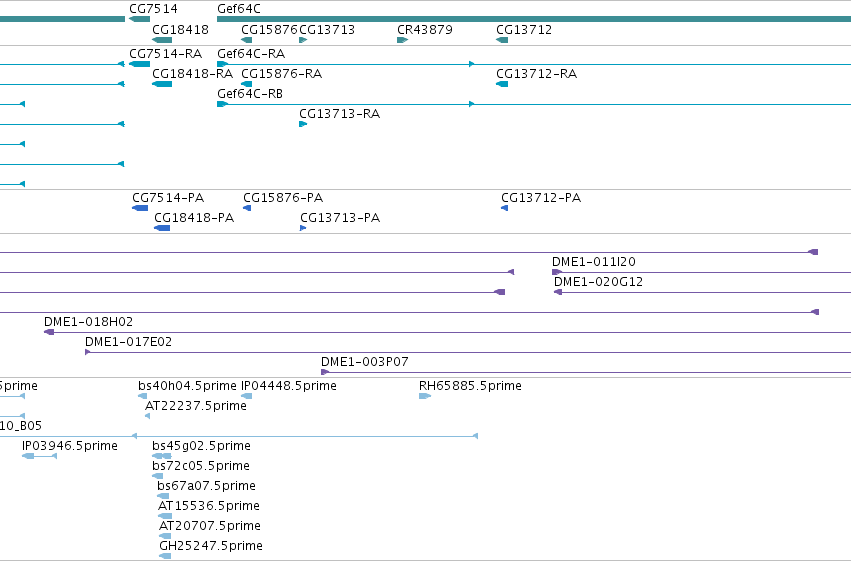Screen dimensions: 851x561
Task: Click the RH65885.5prime EST glyph
Action: 425,396
